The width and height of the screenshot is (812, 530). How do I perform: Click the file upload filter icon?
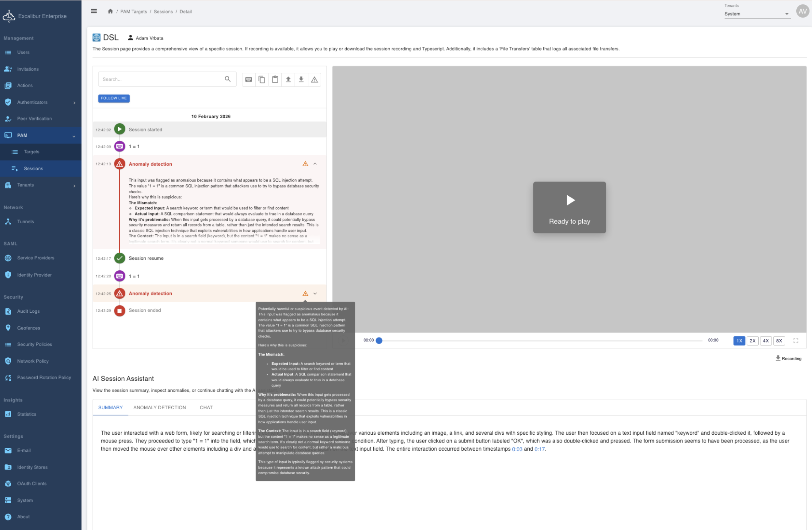click(288, 79)
